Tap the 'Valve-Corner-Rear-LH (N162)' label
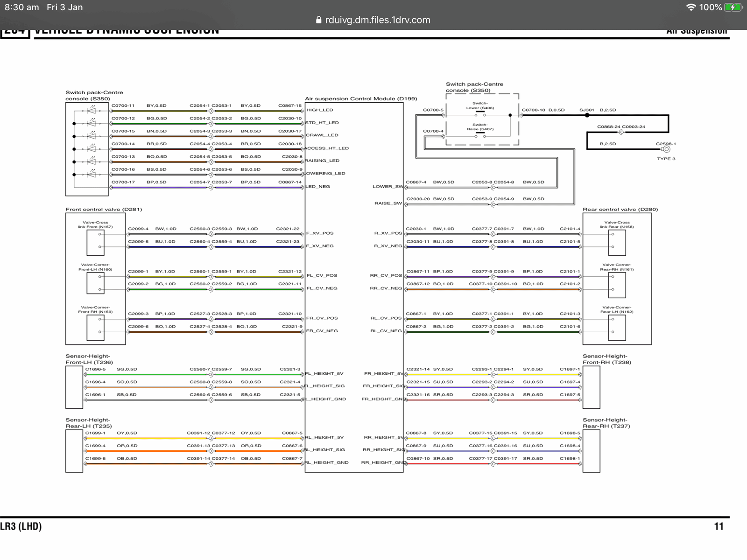 (x=617, y=310)
